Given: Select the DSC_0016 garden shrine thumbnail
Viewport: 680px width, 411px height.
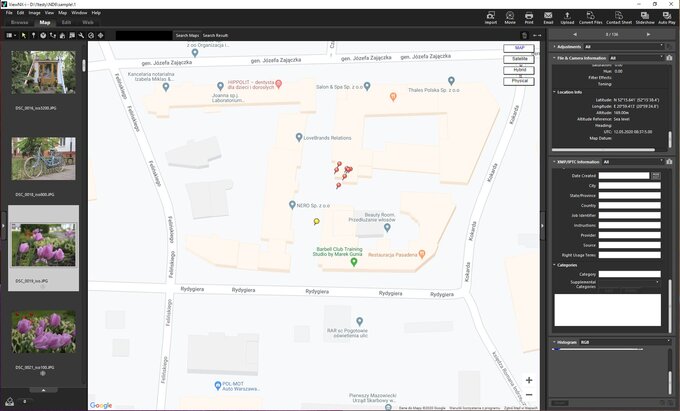Looking at the screenshot, I should pos(43,72).
